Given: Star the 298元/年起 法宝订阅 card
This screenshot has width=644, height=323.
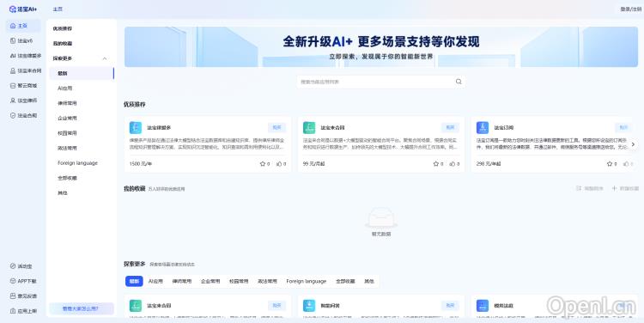Looking at the screenshot, I should 610,163.
